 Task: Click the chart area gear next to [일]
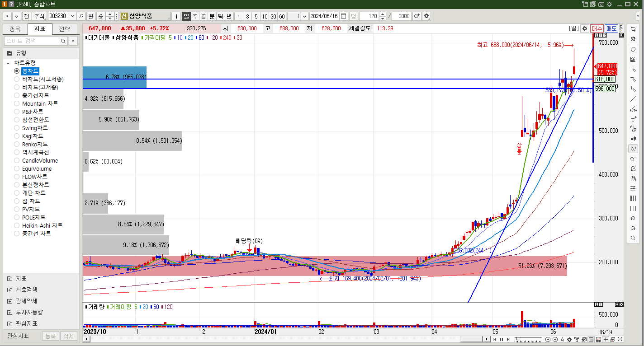click(x=584, y=28)
